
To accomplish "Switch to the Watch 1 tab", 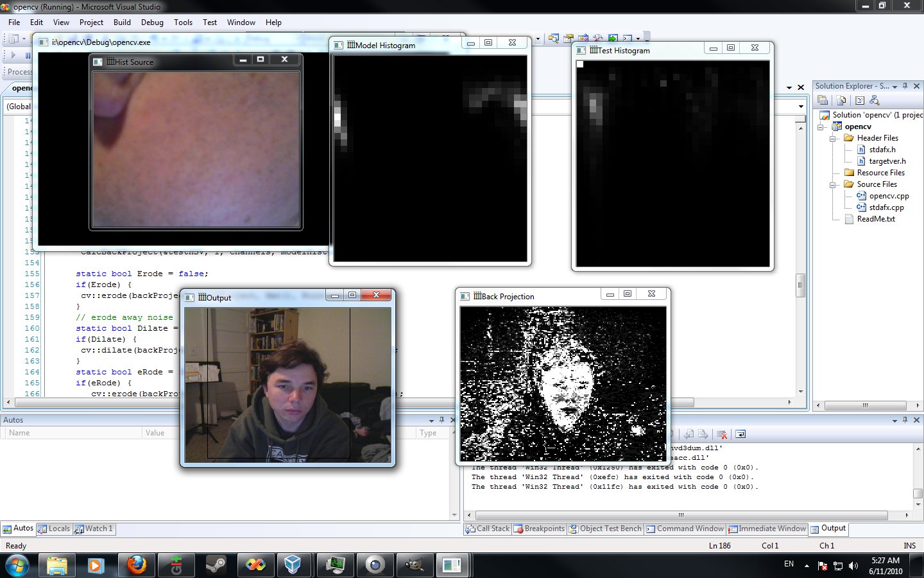I will coord(94,529).
